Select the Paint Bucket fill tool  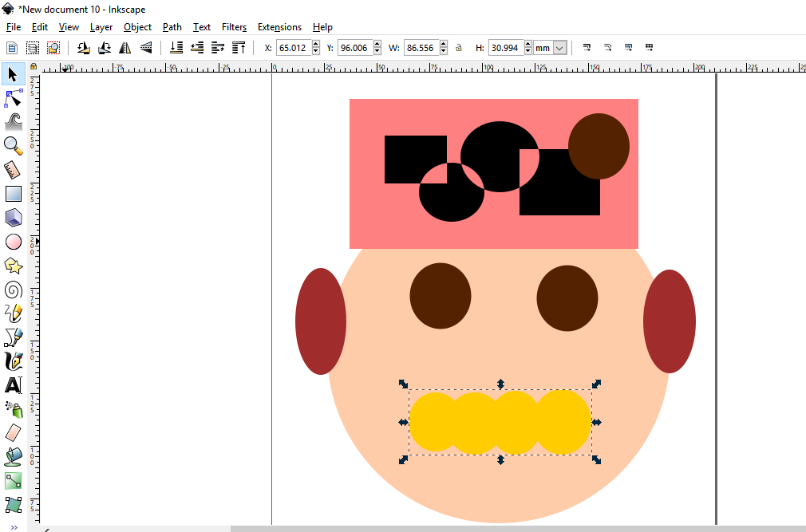point(14,457)
